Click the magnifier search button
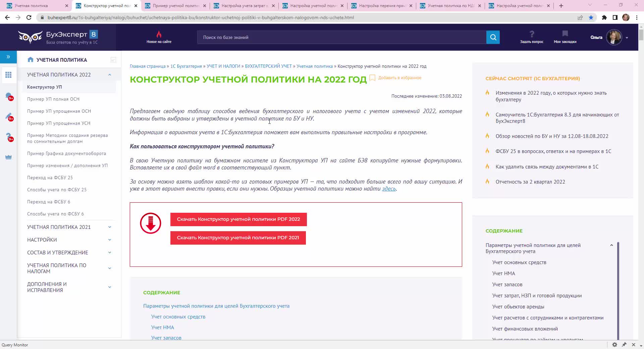 tap(493, 37)
